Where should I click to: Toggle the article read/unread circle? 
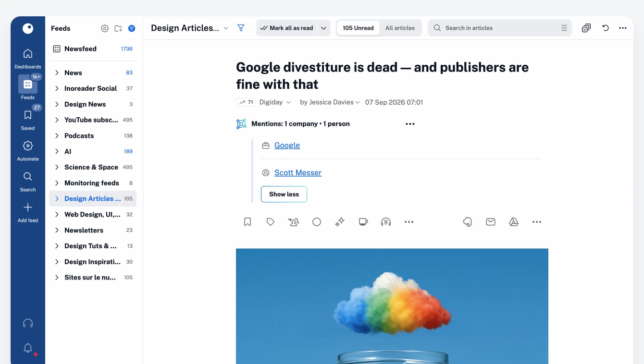317,222
